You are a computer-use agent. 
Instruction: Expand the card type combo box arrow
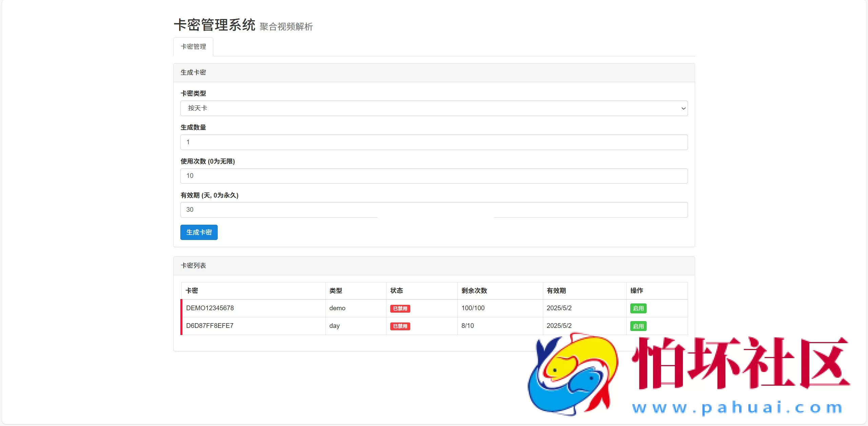(683, 108)
